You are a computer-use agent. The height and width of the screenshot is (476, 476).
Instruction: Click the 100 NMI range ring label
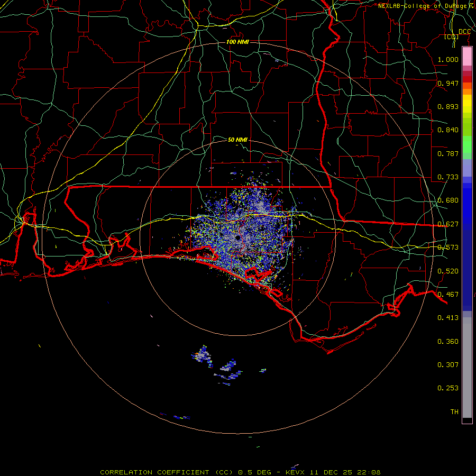click(237, 42)
